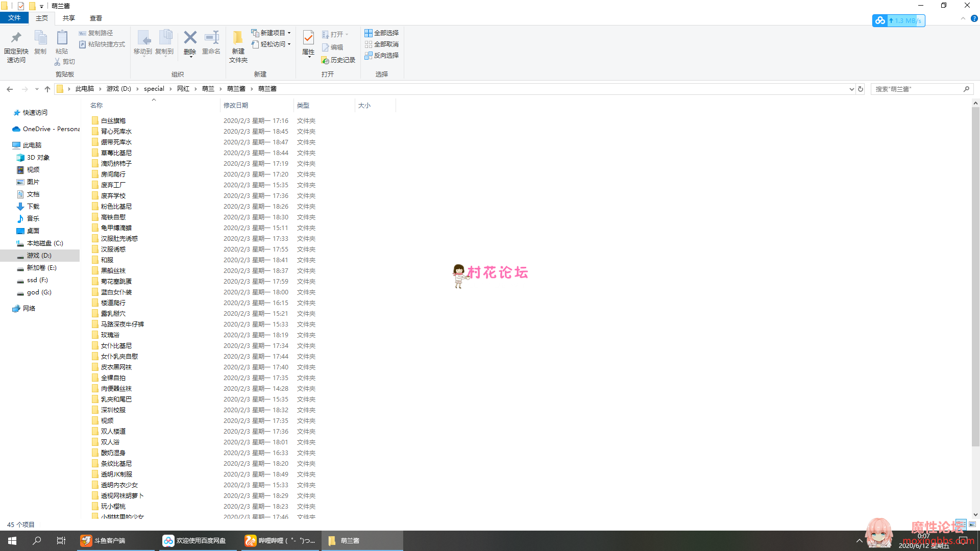980x551 pixels.
Task: Switch to the View (查看) tab
Action: [96, 18]
